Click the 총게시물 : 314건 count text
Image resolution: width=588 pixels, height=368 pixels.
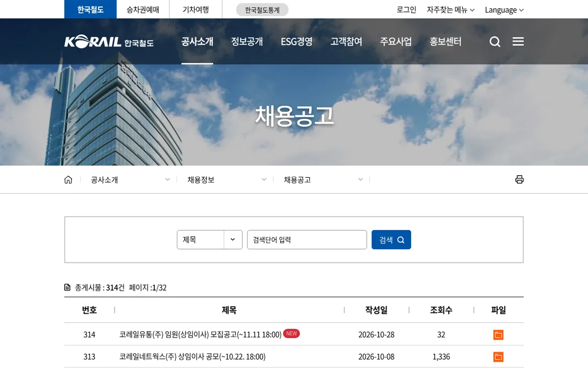point(99,288)
